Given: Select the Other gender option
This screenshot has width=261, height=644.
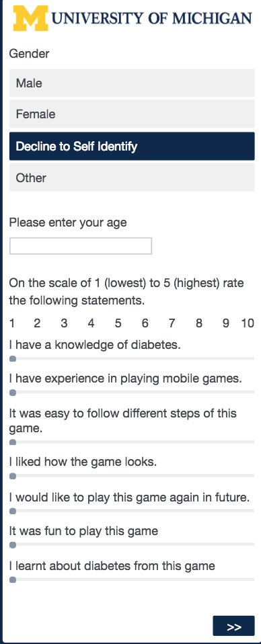Looking at the screenshot, I should coord(132,177).
